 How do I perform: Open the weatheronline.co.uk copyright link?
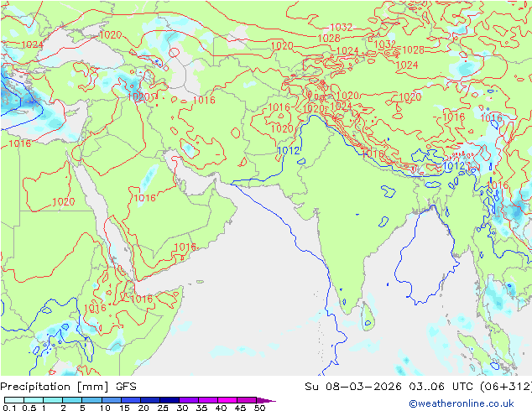462,403
